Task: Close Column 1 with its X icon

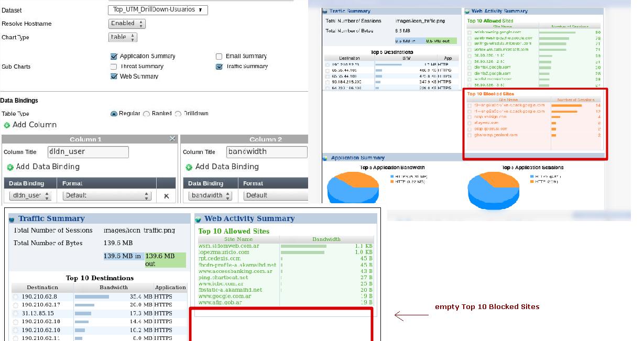Action: pos(172,139)
